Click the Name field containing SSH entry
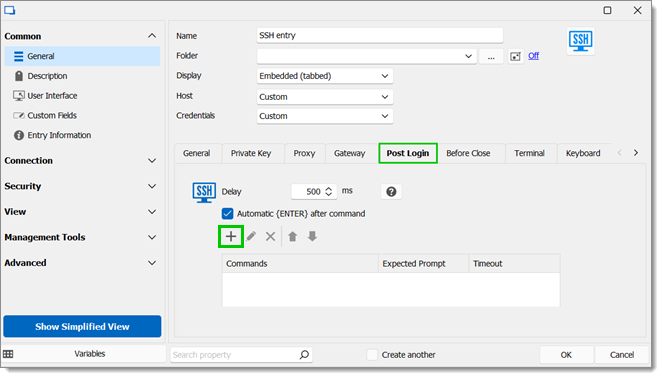This screenshot has width=662, height=378. point(380,35)
